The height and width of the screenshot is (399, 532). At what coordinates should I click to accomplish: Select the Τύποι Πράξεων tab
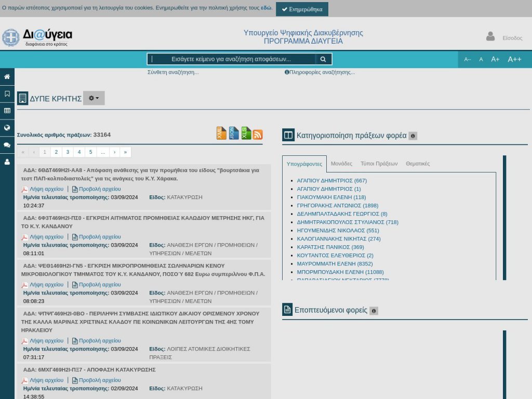point(379,164)
